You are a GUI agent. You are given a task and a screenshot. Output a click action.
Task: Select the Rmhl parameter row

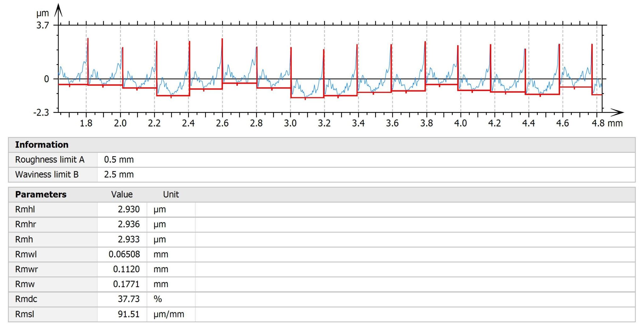coord(25,209)
